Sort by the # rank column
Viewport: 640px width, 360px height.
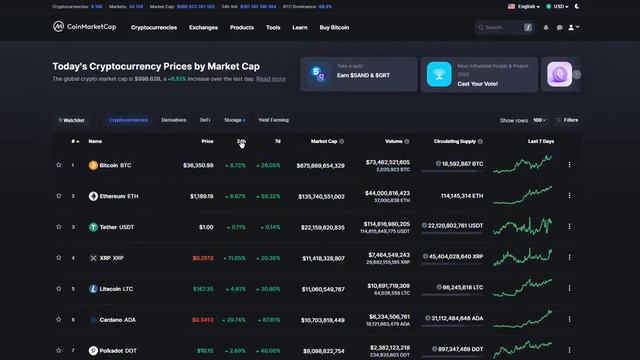76,141
